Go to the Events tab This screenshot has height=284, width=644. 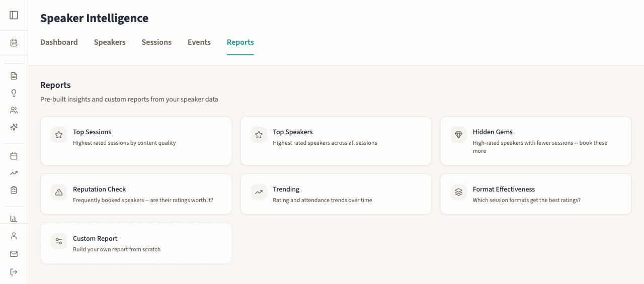(x=199, y=42)
